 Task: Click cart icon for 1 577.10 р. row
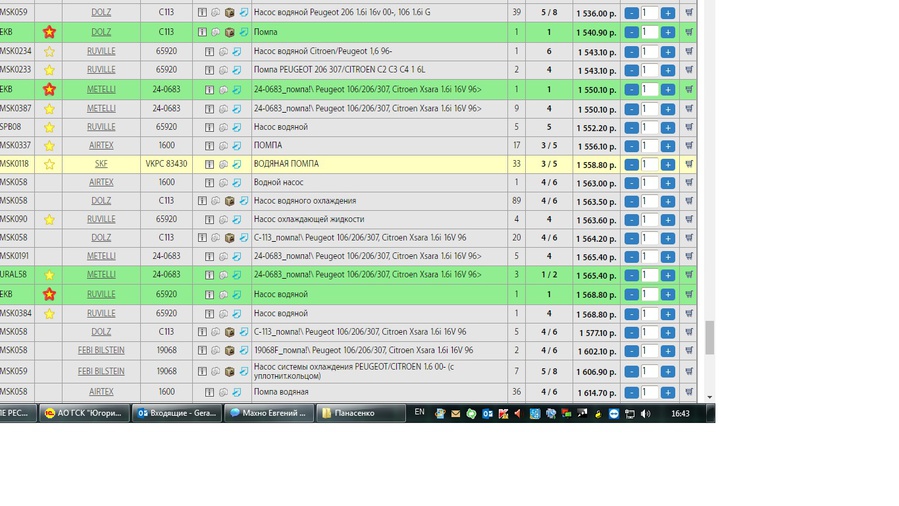pyautogui.click(x=689, y=332)
